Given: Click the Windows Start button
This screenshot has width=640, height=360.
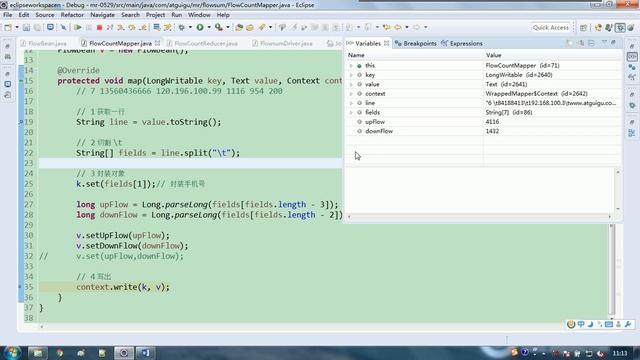Looking at the screenshot, I should point(12,353).
